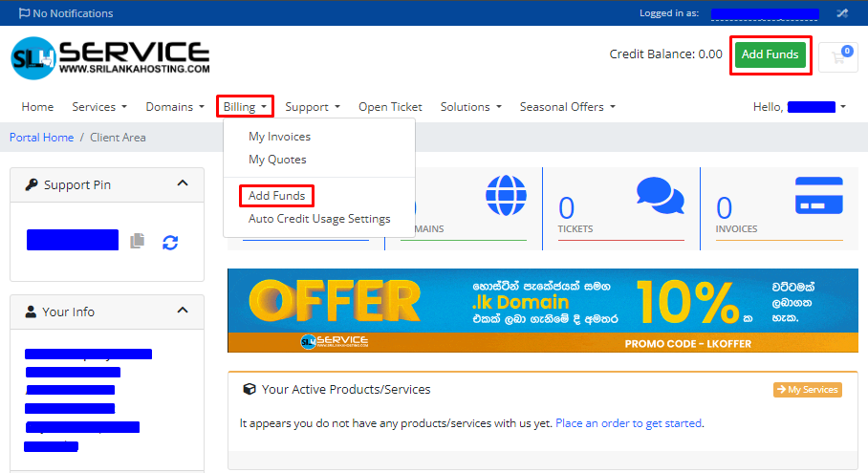Click the Tickets chat bubbles icon

coord(660,195)
